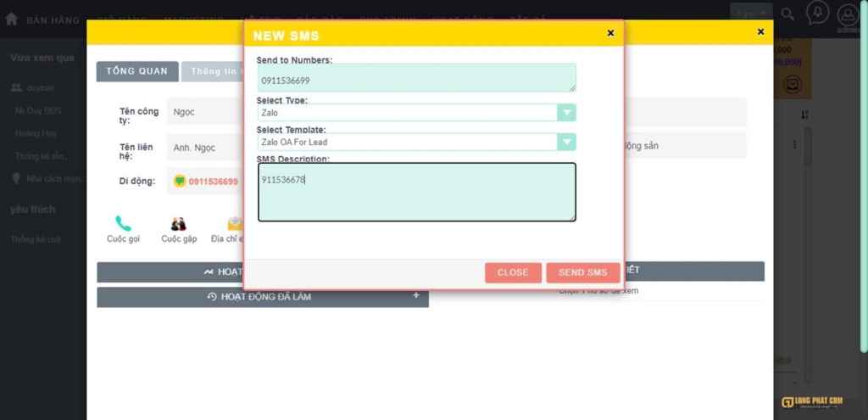The width and height of the screenshot is (868, 420).
Task: Click the admin user avatar icon
Action: 847,14
